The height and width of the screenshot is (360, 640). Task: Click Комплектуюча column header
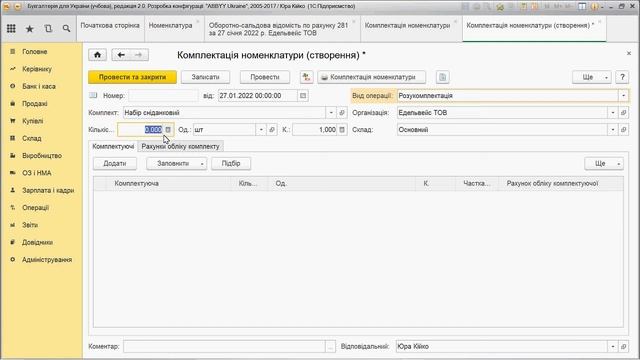(x=169, y=183)
